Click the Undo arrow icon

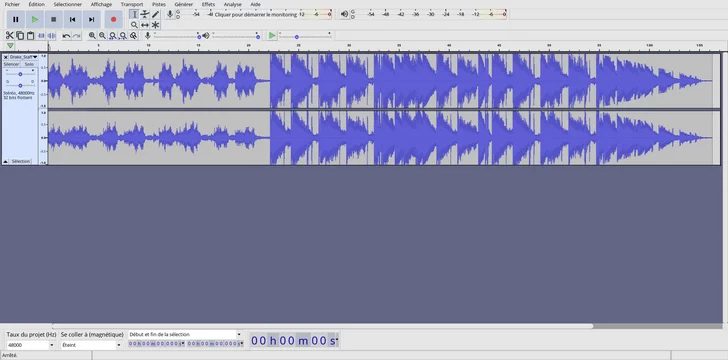66,36
